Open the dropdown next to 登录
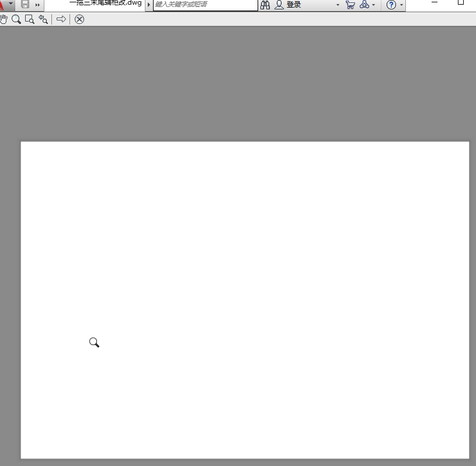This screenshot has width=476, height=466. tap(338, 5)
